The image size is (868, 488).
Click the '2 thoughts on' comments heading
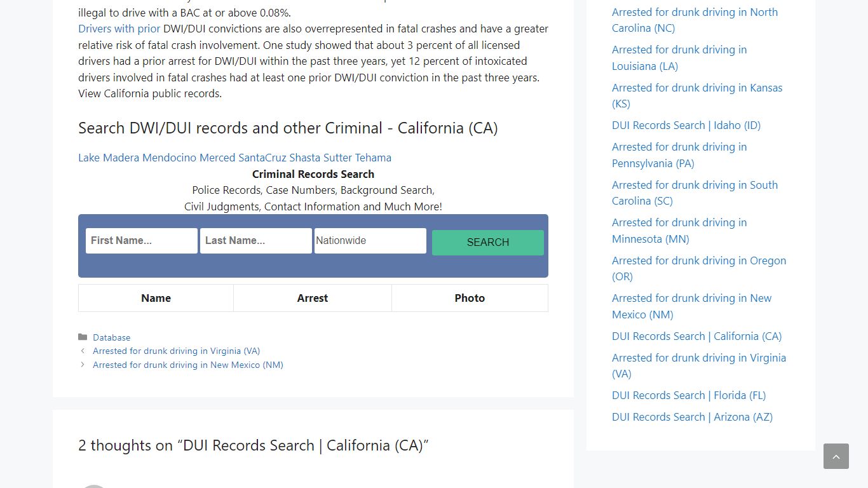click(x=254, y=445)
